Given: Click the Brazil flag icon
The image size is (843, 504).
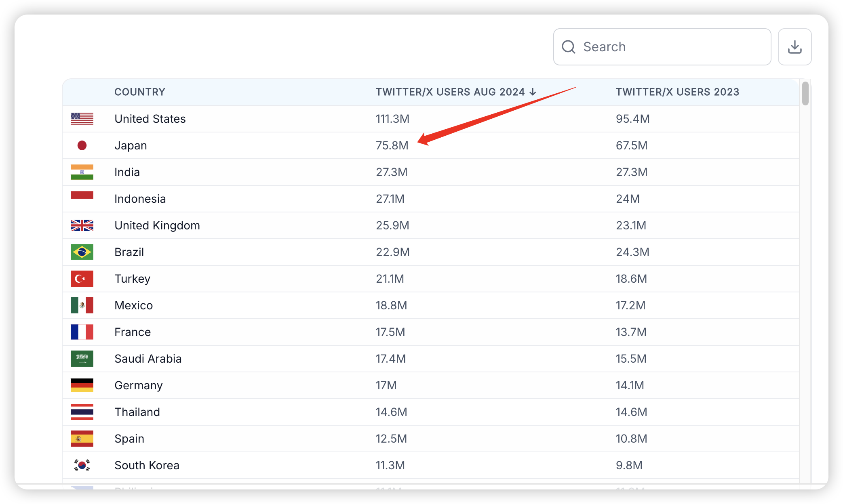Looking at the screenshot, I should tap(82, 252).
